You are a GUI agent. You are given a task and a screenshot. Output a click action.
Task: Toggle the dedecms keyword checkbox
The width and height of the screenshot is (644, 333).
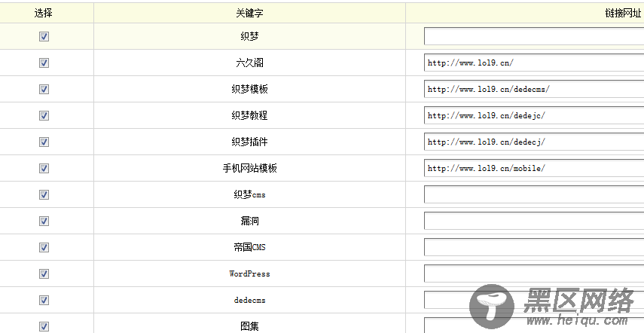click(x=44, y=300)
